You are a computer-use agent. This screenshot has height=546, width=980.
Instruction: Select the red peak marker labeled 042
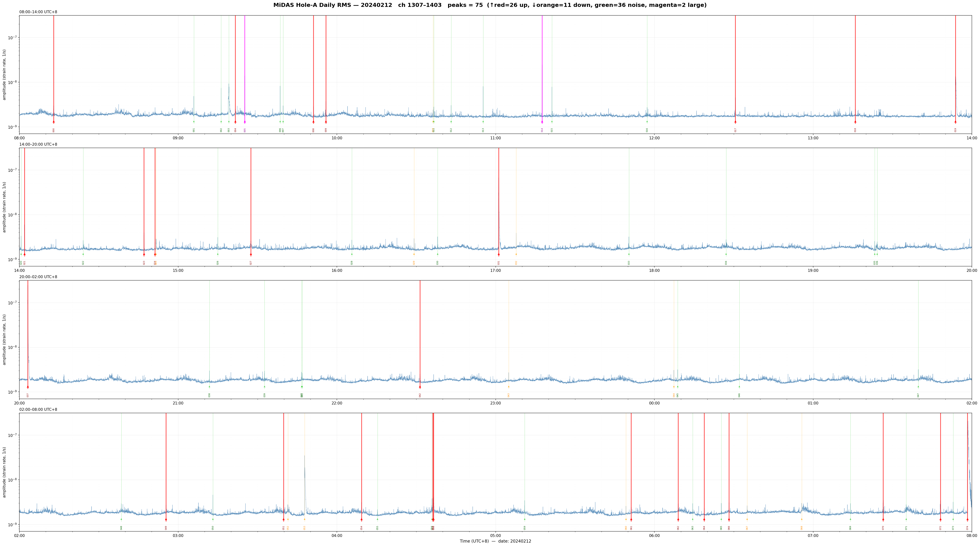420,387
